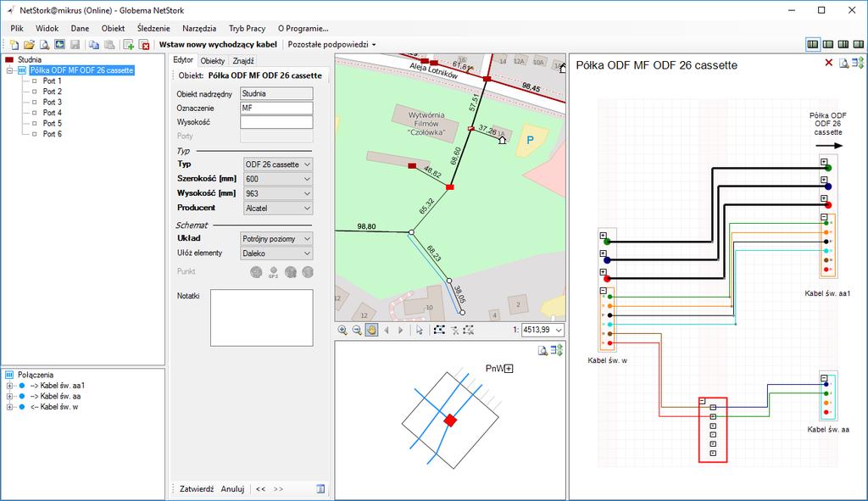868x501 pixels.
Task: Select the Studnia root tree item
Action: coord(30,60)
